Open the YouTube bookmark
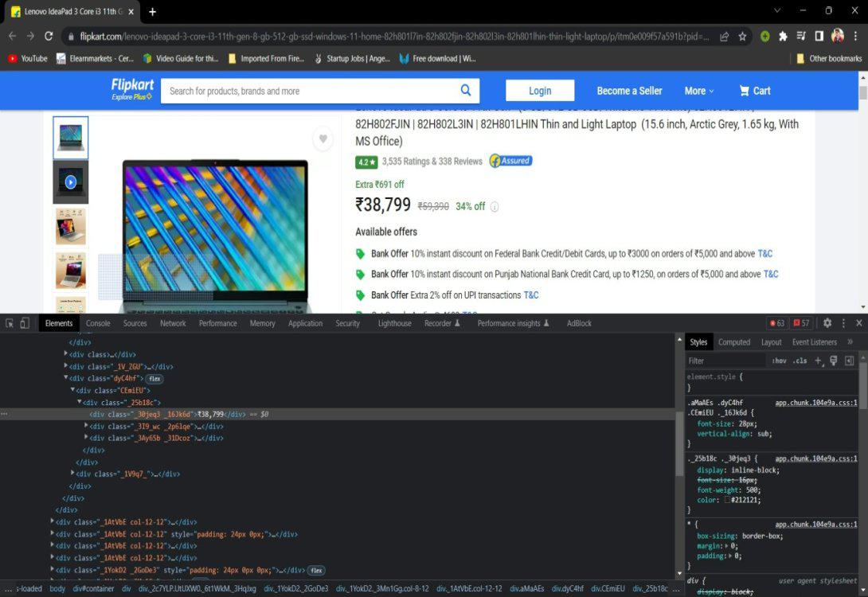This screenshot has width=868, height=597. 28,58
